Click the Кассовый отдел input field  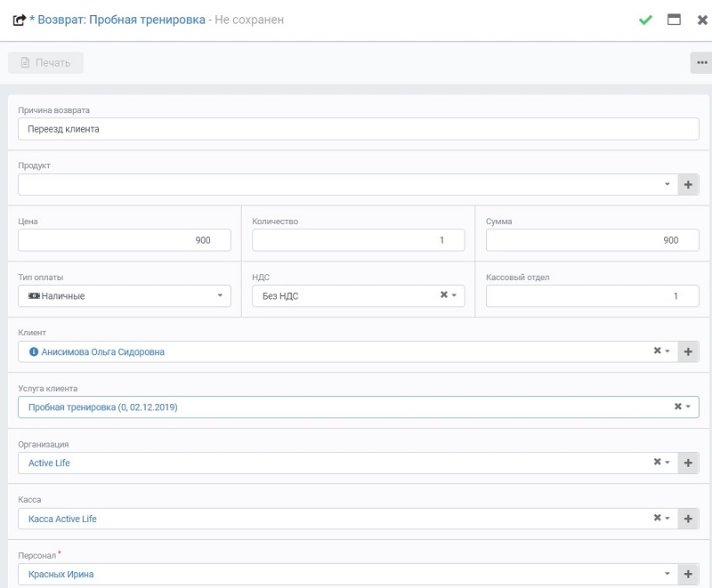592,296
